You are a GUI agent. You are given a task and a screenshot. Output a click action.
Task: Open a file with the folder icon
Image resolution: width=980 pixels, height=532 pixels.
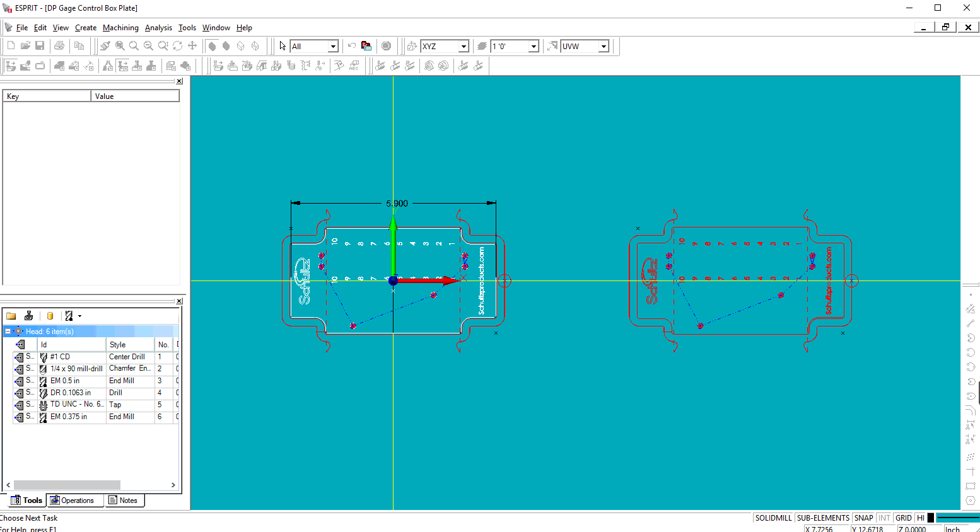[x=25, y=45]
